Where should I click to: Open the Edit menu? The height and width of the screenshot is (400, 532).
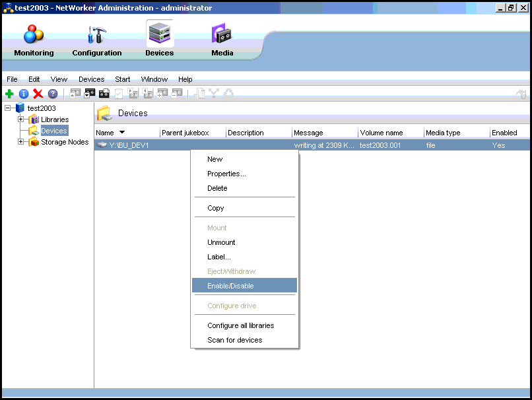click(34, 79)
